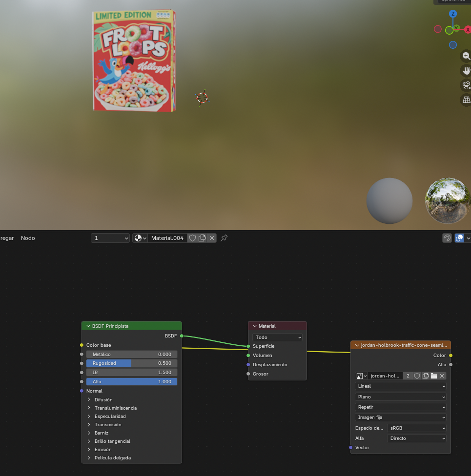Toggle fake user shield for Material.004
This screenshot has width=471, height=476.
(192, 238)
